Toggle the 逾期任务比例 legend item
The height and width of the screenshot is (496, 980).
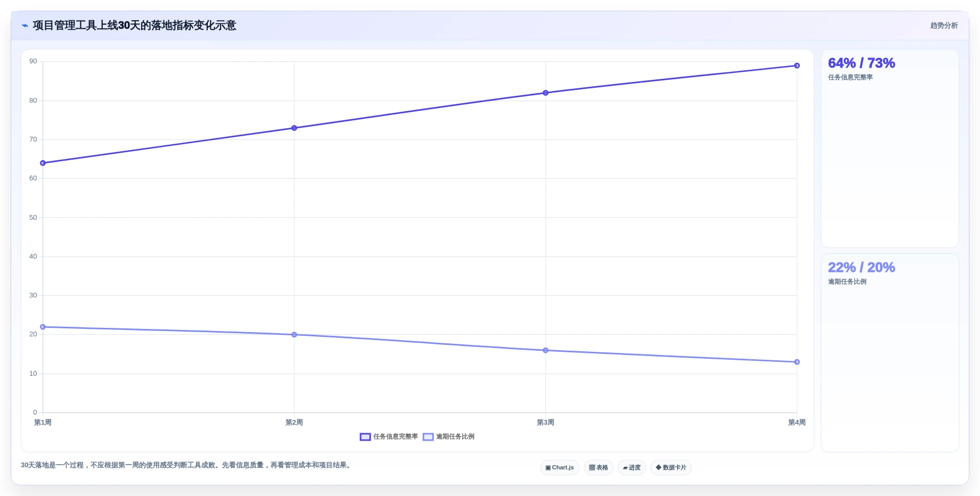click(x=448, y=437)
